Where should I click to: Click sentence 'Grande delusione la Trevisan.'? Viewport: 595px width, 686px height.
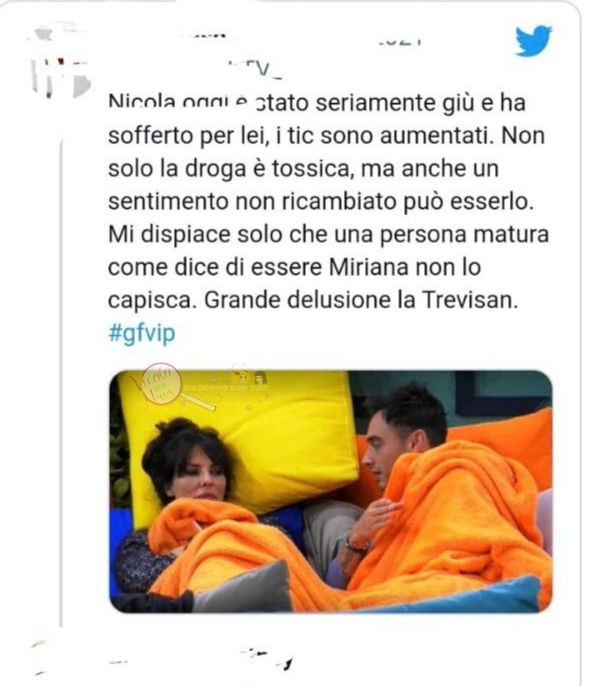tap(361, 300)
